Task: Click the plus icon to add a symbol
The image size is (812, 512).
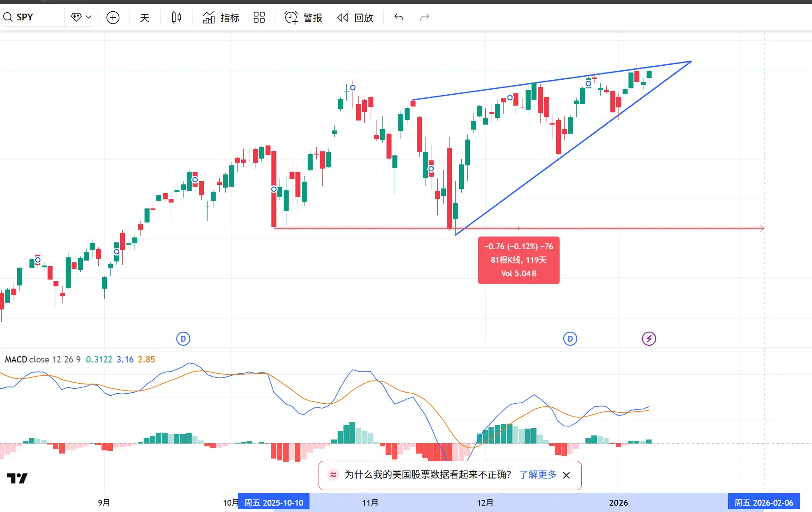Action: tap(113, 18)
